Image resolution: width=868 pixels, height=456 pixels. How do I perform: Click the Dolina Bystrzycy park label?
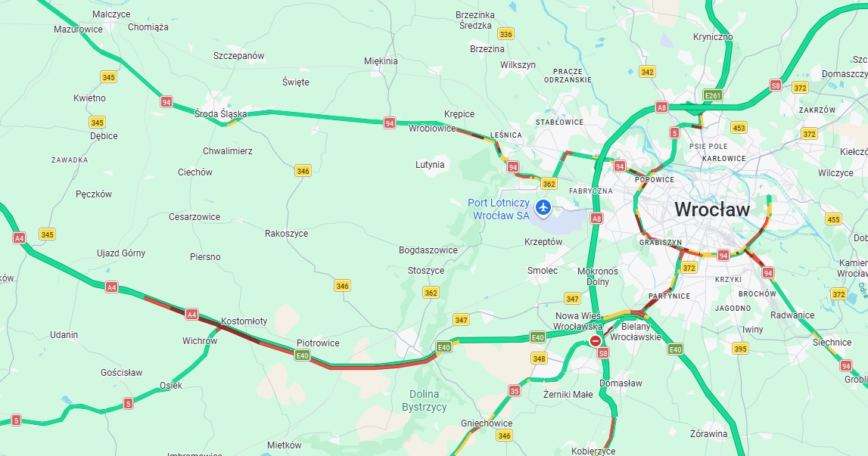point(424,401)
